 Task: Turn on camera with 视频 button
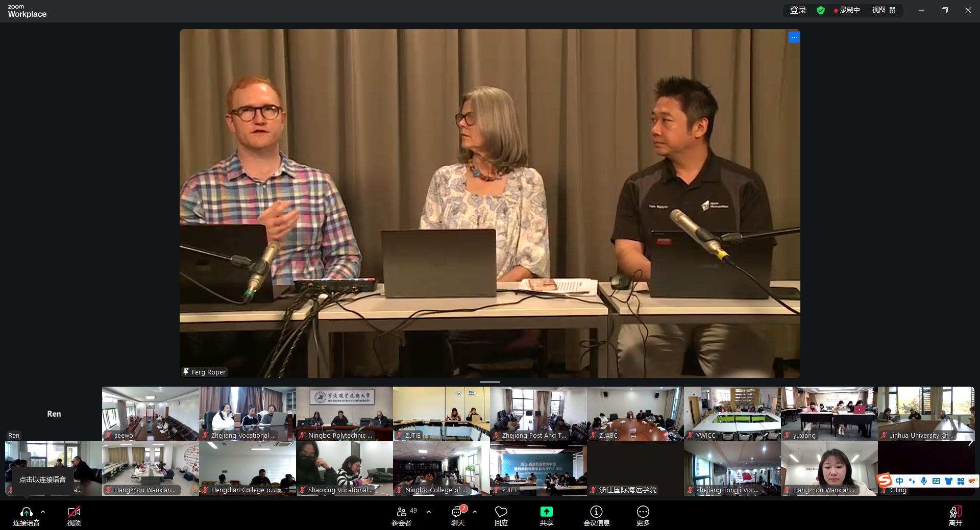(x=74, y=512)
